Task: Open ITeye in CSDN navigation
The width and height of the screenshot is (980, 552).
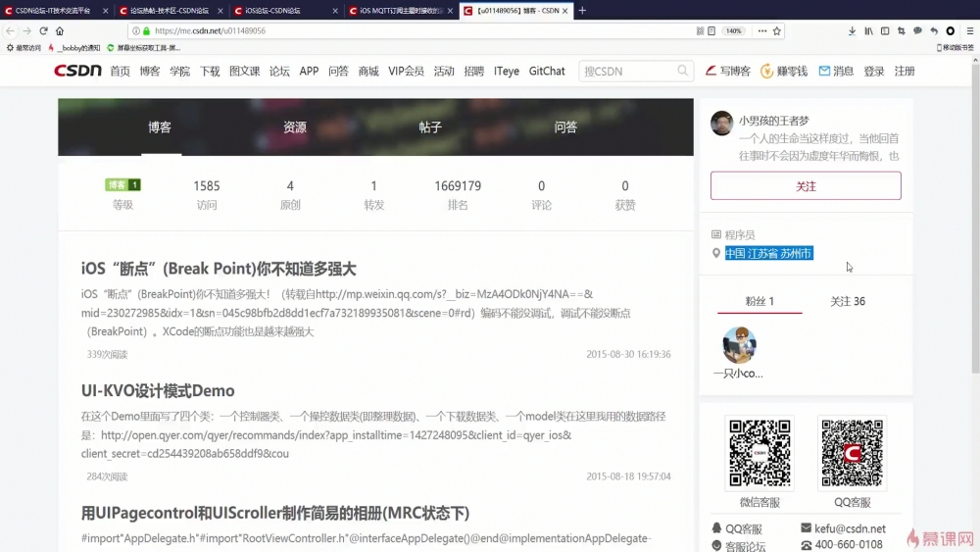Action: tap(507, 72)
